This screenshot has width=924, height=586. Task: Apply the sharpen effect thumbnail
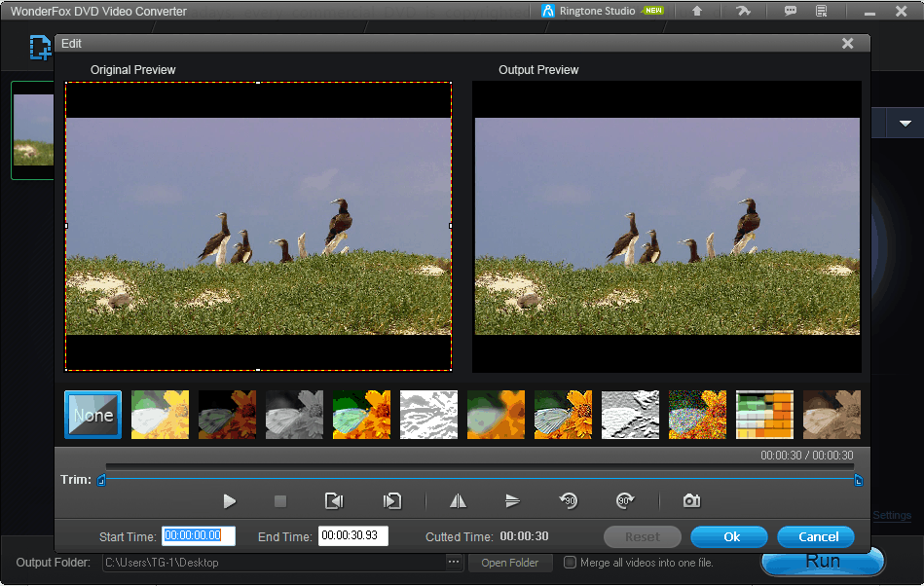[564, 415]
